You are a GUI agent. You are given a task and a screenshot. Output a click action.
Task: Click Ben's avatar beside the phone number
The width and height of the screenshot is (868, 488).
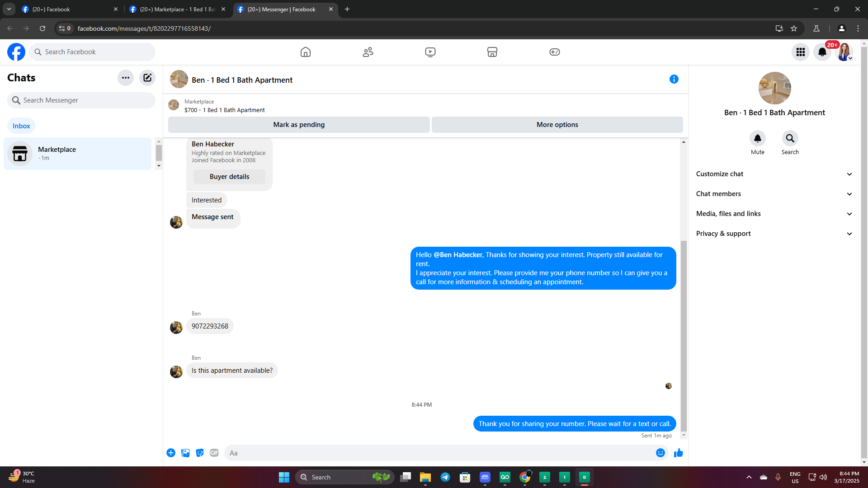click(176, 327)
